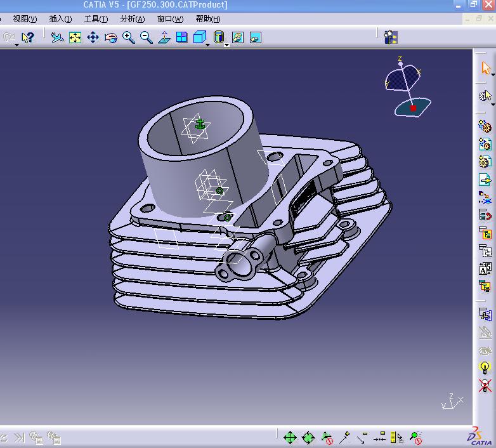Click the green Manipulation arrows icon
Image resolution: width=496 pixels, height=448 pixels.
tap(290, 438)
